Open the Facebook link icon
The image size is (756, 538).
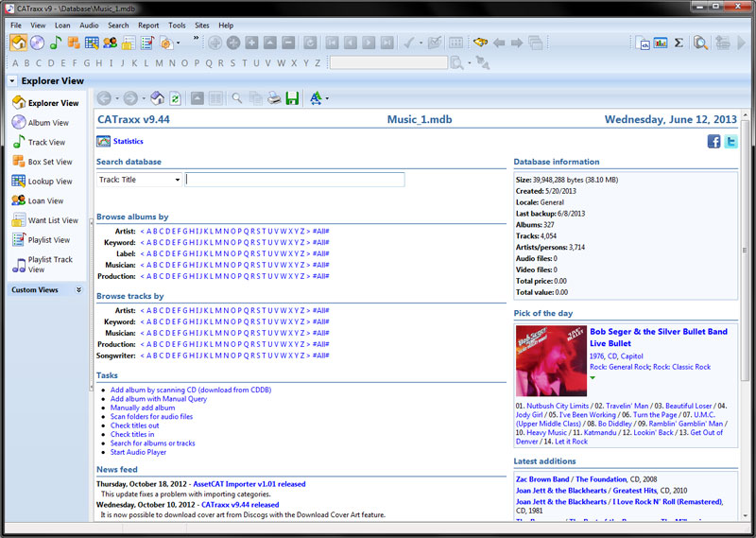click(714, 142)
